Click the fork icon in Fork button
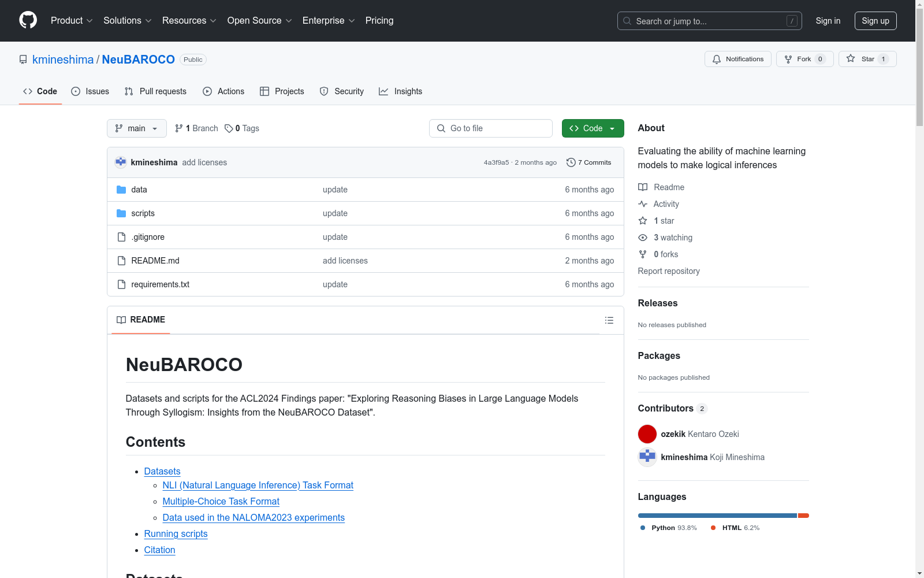 pyautogui.click(x=788, y=59)
